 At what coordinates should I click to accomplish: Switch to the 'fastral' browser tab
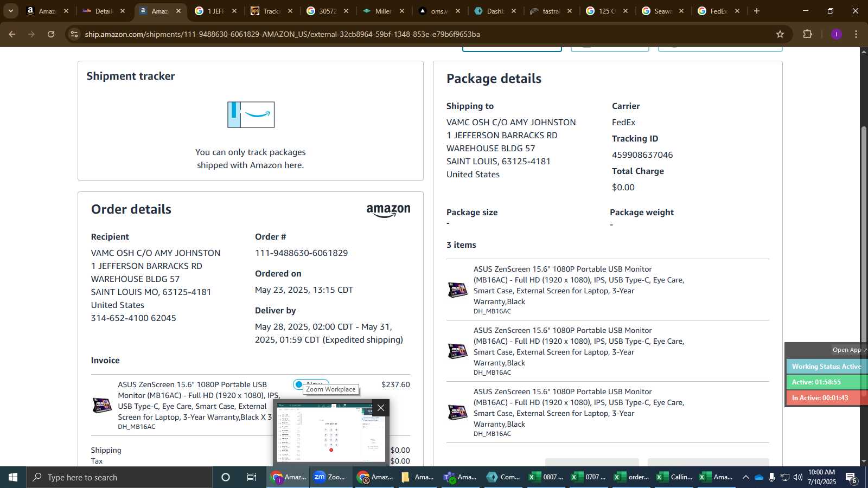[551, 11]
